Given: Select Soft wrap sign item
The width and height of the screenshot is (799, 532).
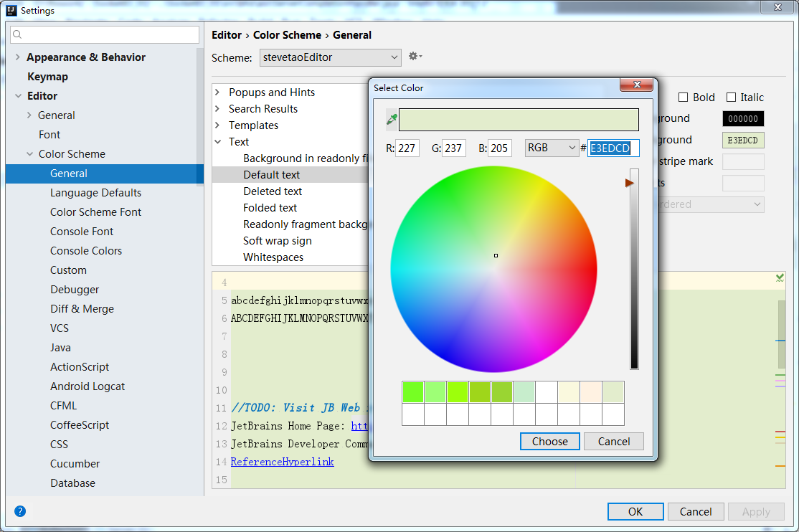Looking at the screenshot, I should (x=278, y=241).
